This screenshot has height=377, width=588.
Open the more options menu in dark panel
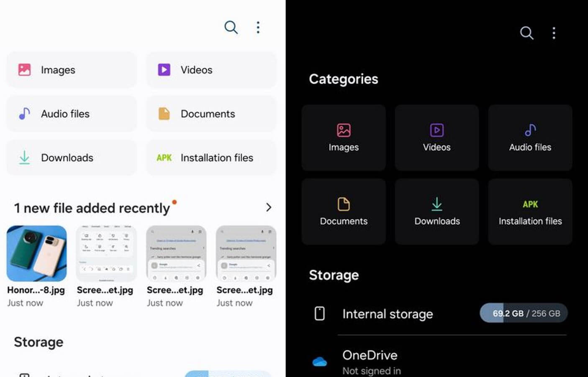554,33
